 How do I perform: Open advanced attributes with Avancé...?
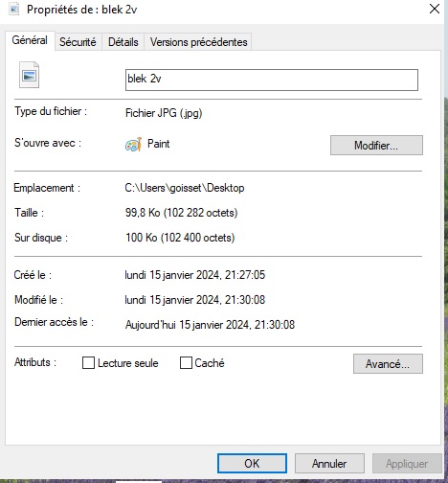(x=388, y=363)
